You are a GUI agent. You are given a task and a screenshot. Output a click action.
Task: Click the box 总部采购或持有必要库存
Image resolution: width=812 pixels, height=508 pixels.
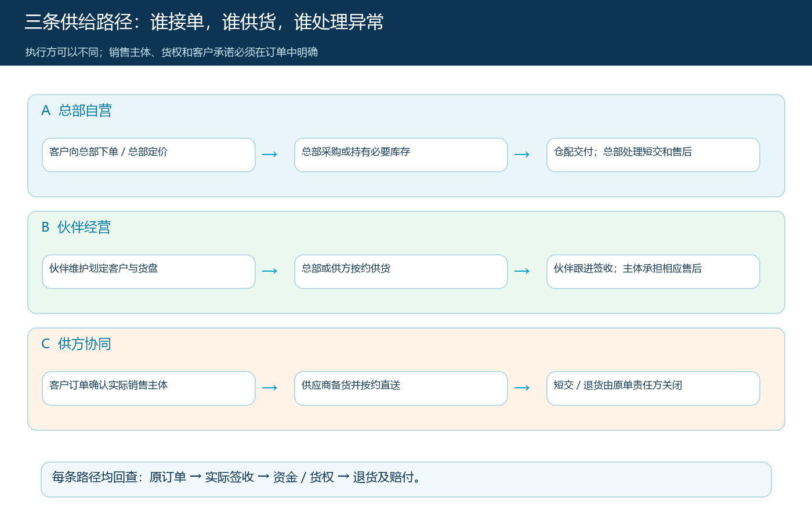[401, 155]
